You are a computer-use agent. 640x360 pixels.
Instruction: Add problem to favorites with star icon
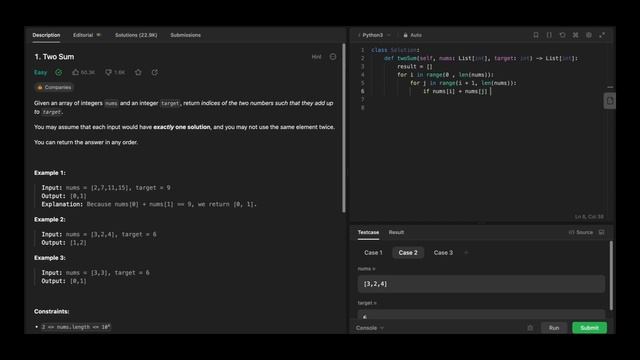(138, 72)
